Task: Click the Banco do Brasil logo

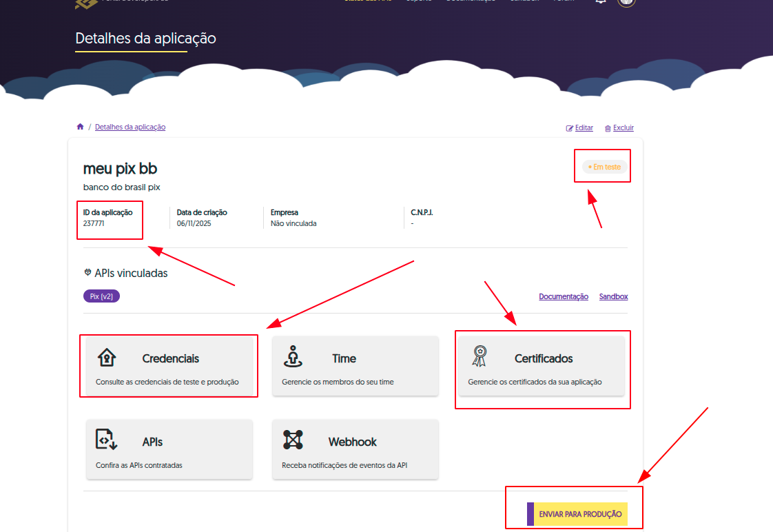Action: 85,3
